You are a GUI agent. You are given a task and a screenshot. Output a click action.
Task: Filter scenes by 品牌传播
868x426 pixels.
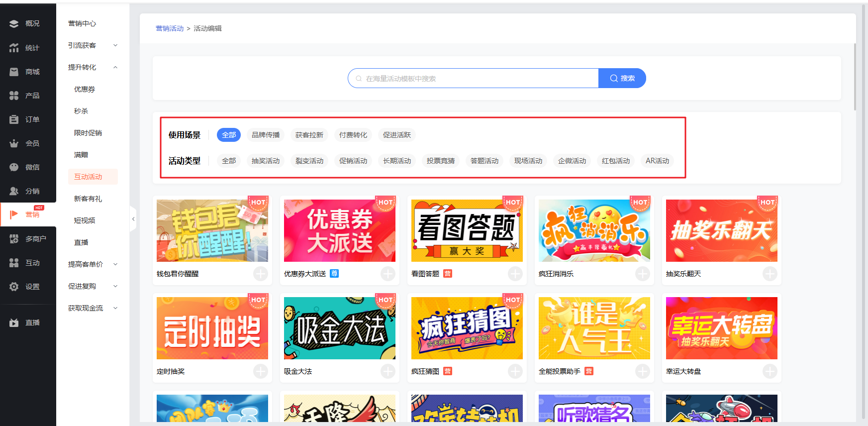pos(266,135)
